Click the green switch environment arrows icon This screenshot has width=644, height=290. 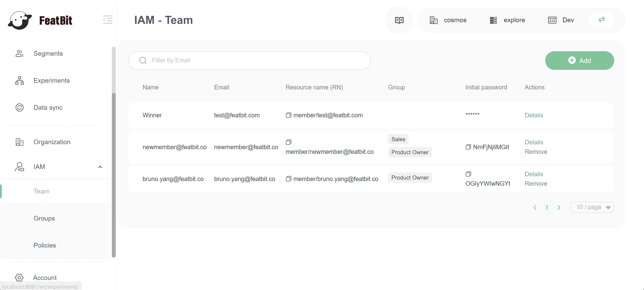[602, 20]
